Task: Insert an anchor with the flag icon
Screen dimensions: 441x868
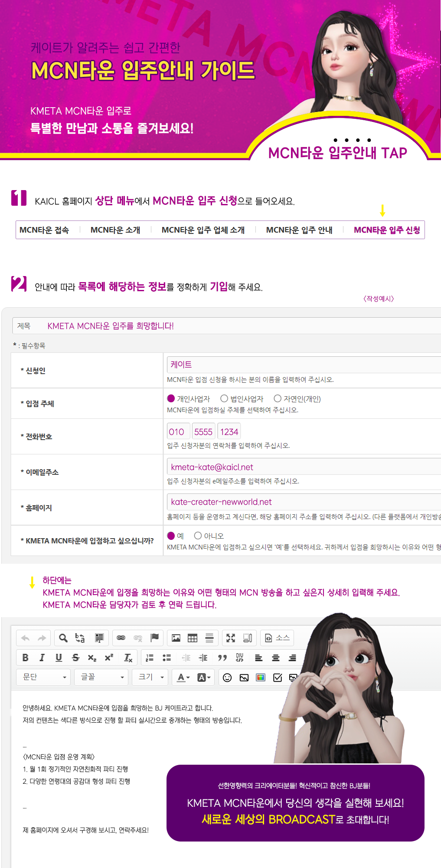Action: [x=154, y=638]
